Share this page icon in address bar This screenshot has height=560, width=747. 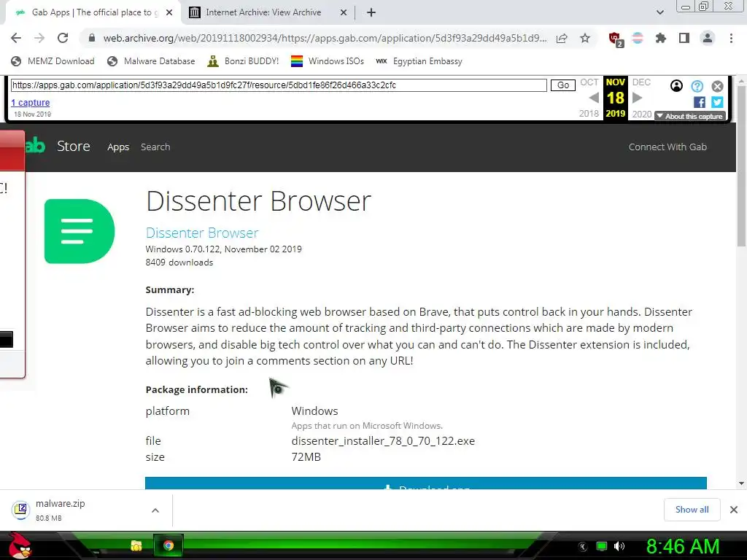point(562,38)
